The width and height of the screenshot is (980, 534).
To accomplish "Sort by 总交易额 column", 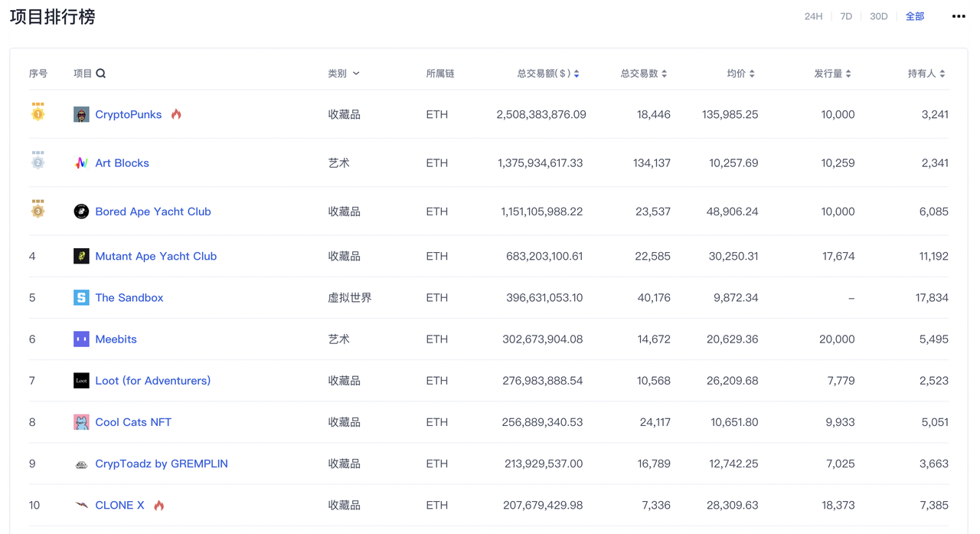I will (x=547, y=74).
